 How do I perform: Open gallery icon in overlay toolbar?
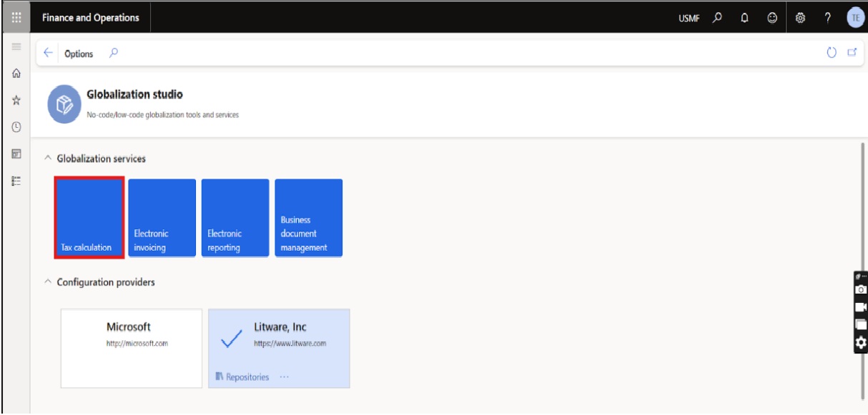coord(861,324)
